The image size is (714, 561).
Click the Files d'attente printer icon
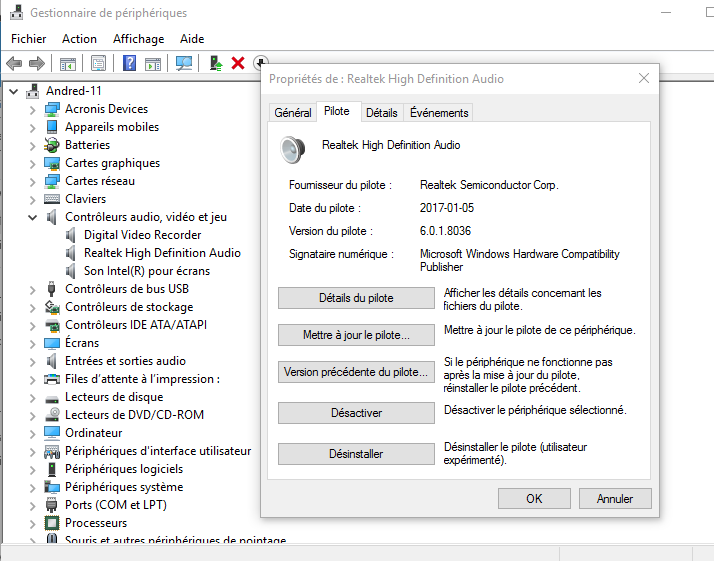coord(52,379)
